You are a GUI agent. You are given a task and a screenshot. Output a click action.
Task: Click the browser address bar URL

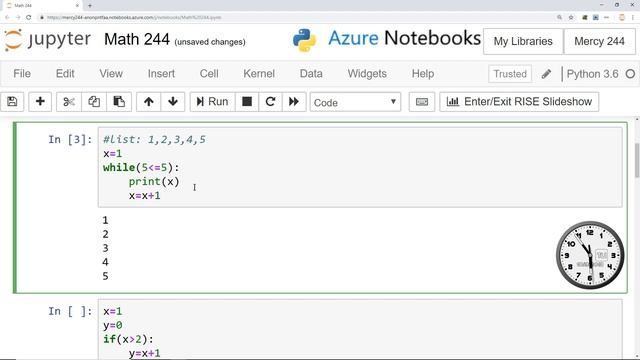[x=134, y=18]
